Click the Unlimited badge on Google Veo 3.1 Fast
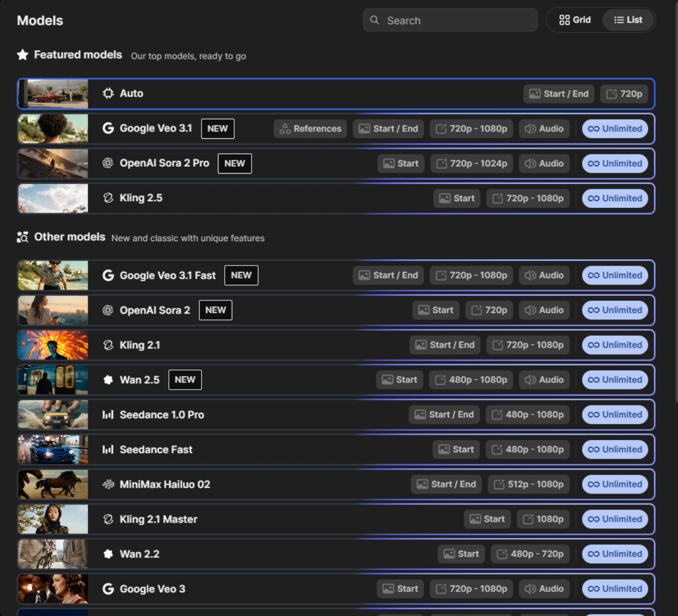Viewport: 678px width, 616px height. (x=615, y=275)
